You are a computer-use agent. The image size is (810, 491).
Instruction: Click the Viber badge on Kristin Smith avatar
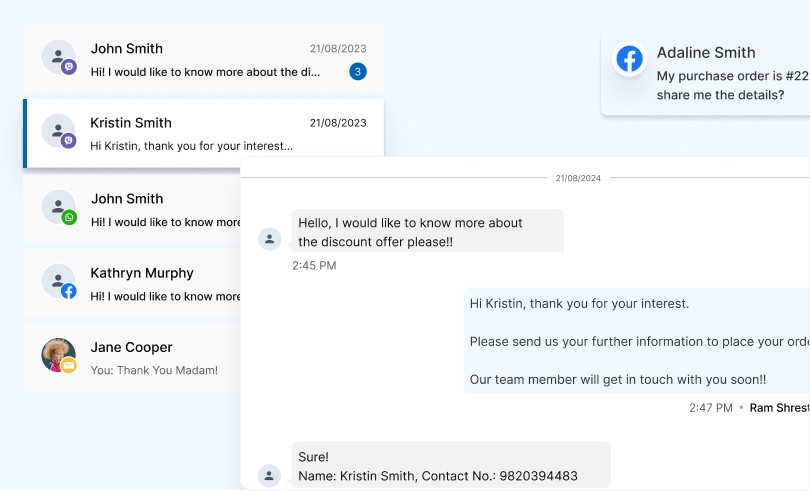pos(69,141)
